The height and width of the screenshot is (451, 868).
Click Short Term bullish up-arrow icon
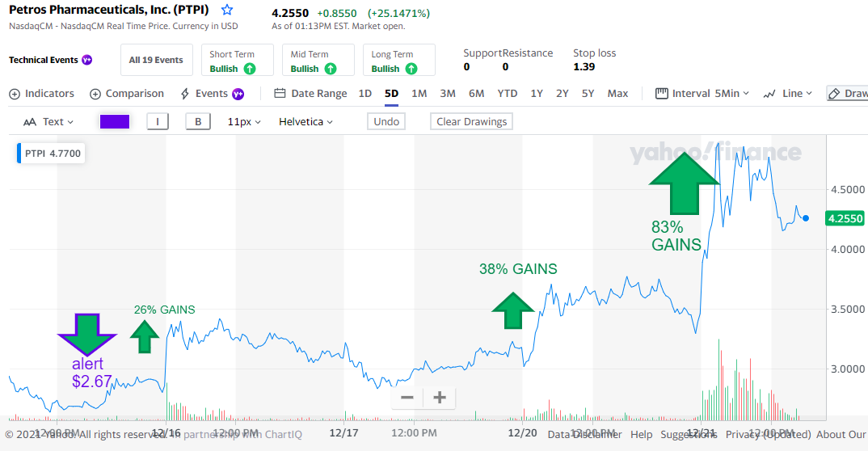pos(250,69)
